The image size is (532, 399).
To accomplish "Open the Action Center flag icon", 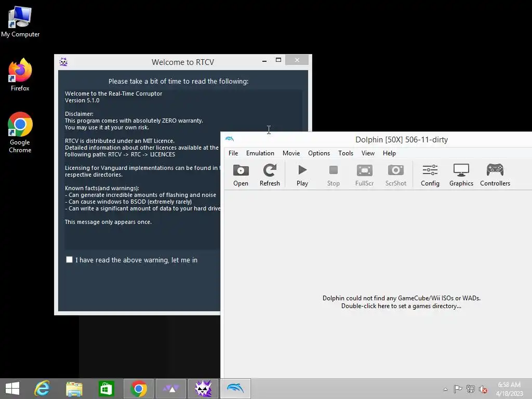I will (x=458, y=389).
